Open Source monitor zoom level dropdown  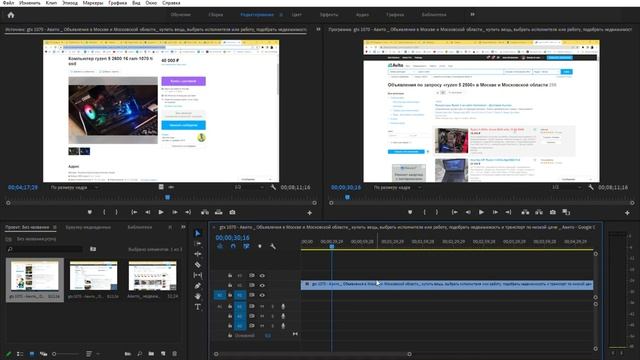(x=74, y=187)
